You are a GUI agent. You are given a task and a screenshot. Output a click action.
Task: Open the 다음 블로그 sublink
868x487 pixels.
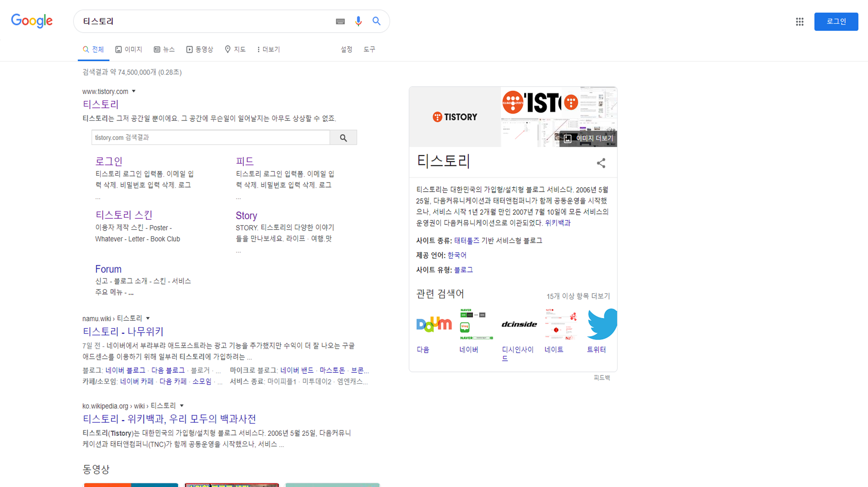[168, 370]
